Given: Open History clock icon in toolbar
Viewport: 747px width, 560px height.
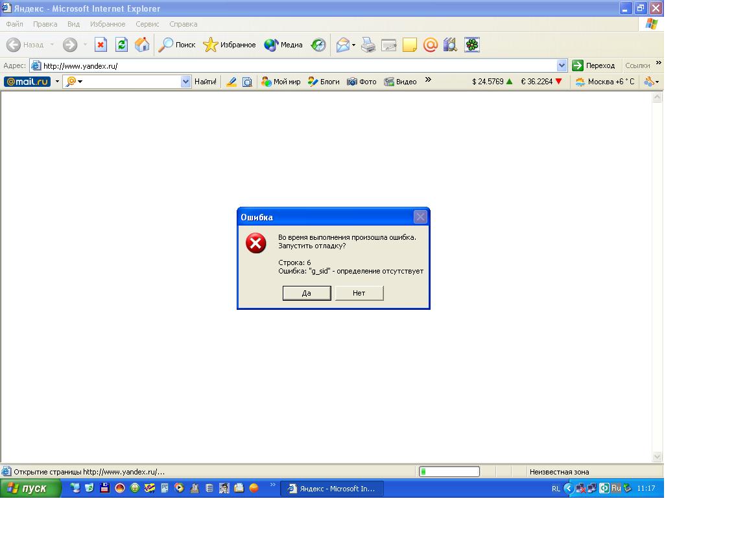Looking at the screenshot, I should [318, 45].
